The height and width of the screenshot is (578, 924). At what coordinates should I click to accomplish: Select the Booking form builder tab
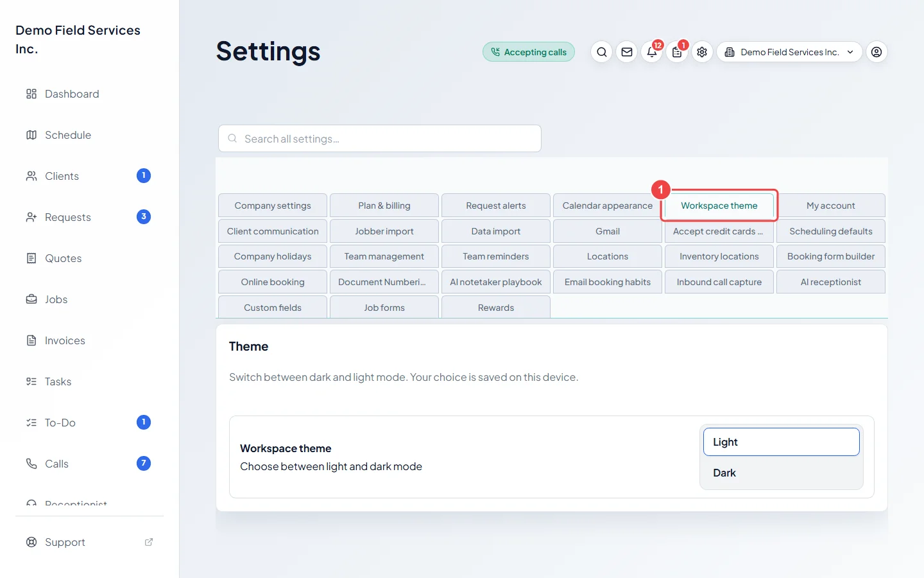pos(831,256)
